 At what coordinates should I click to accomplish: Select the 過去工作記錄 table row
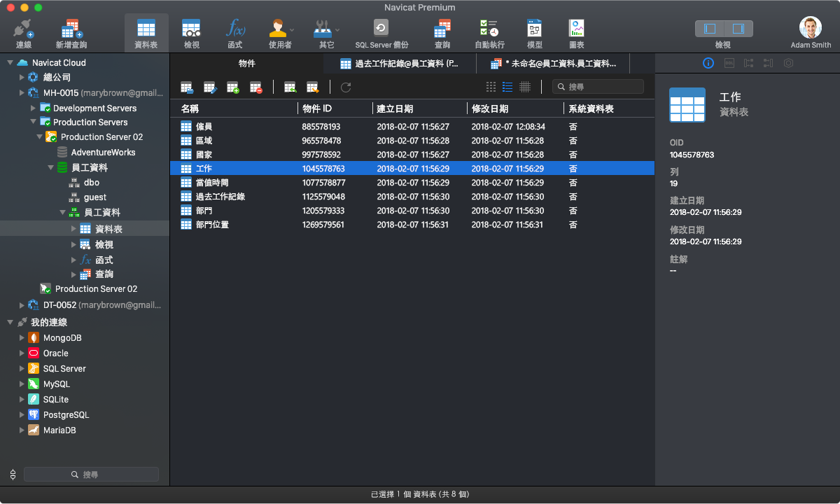coord(412,197)
